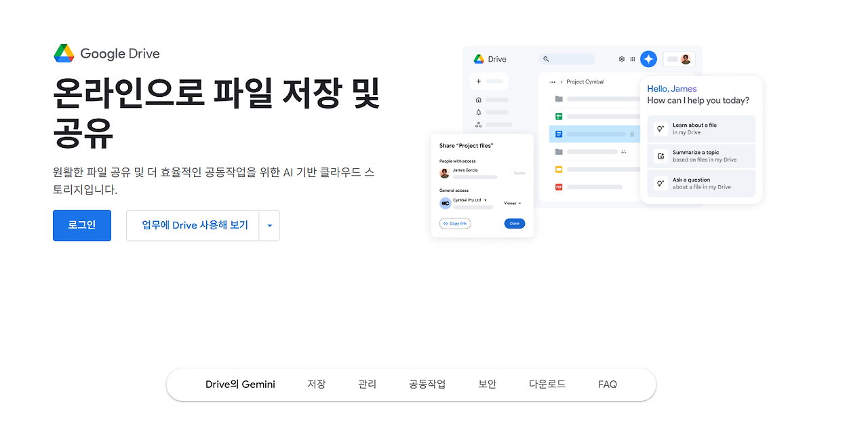Select the Home icon in Drive sidebar
The image size is (868, 430).
(479, 100)
